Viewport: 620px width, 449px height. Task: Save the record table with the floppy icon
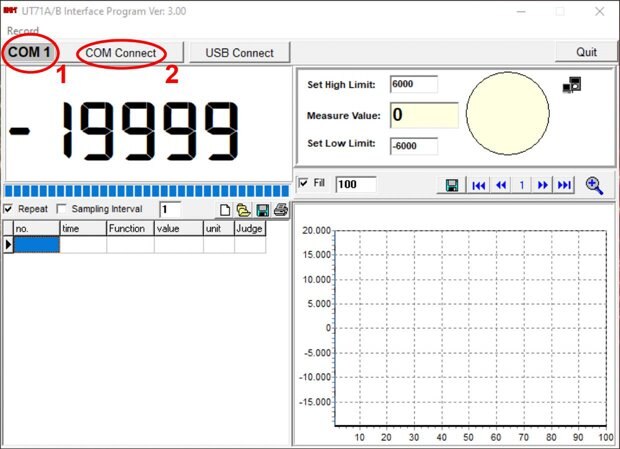tap(262, 210)
